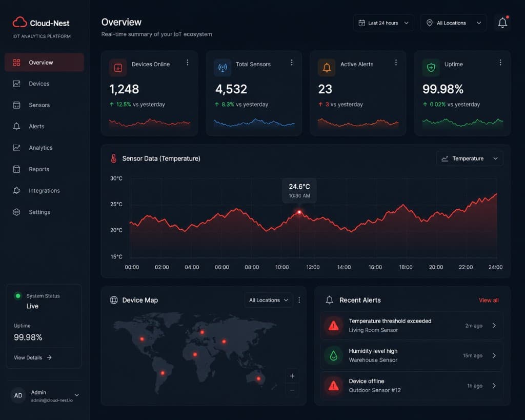Viewport: 525px width, 420px height.
Task: Click the Devices Online value 1,248
Action: click(124, 89)
